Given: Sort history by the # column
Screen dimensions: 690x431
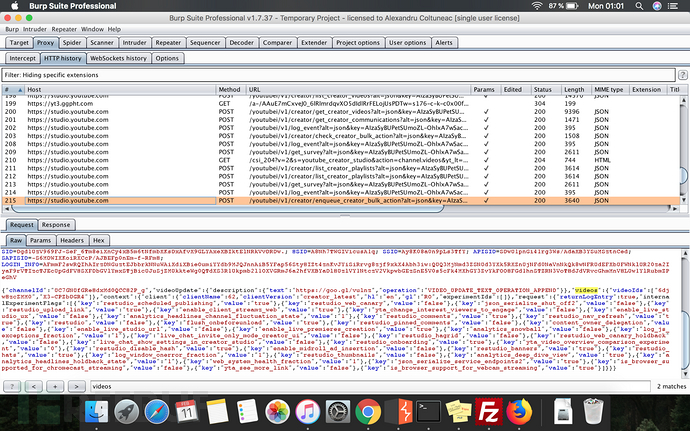Looking at the screenshot, I should [x=13, y=89].
